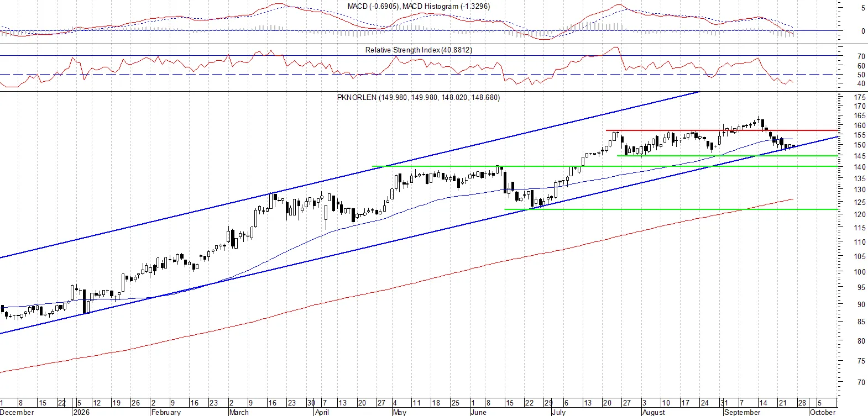Select the 160 price axis value
This screenshot has width=868, height=416.
coord(860,125)
